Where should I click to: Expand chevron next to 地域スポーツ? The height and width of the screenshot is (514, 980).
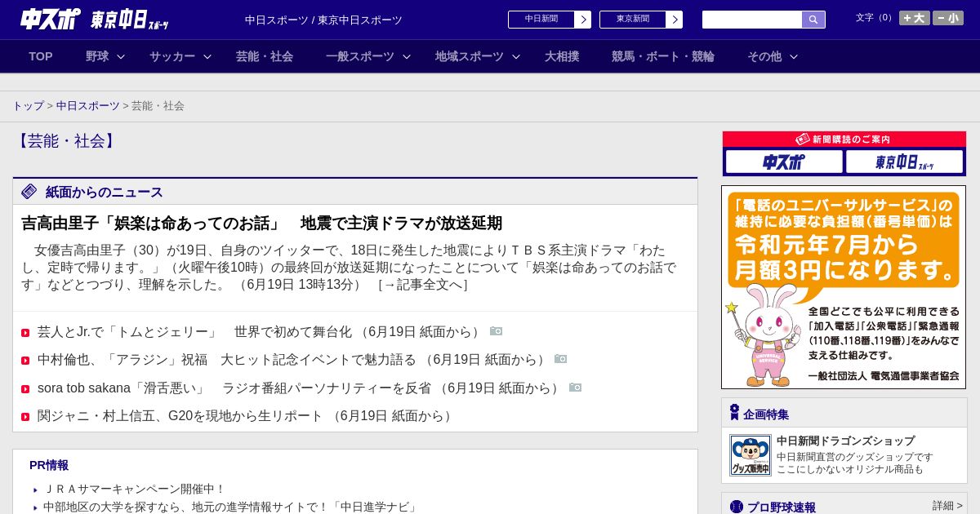click(x=516, y=57)
